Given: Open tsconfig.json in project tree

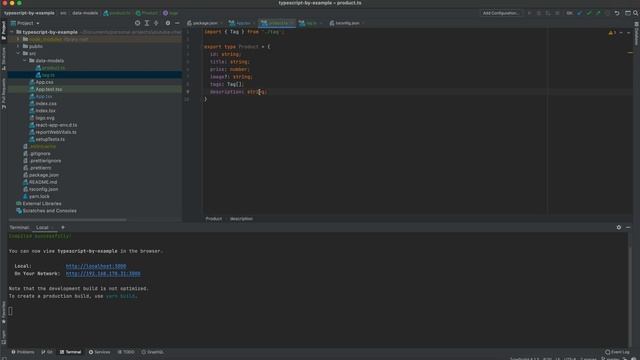Looking at the screenshot, I should (40, 189).
